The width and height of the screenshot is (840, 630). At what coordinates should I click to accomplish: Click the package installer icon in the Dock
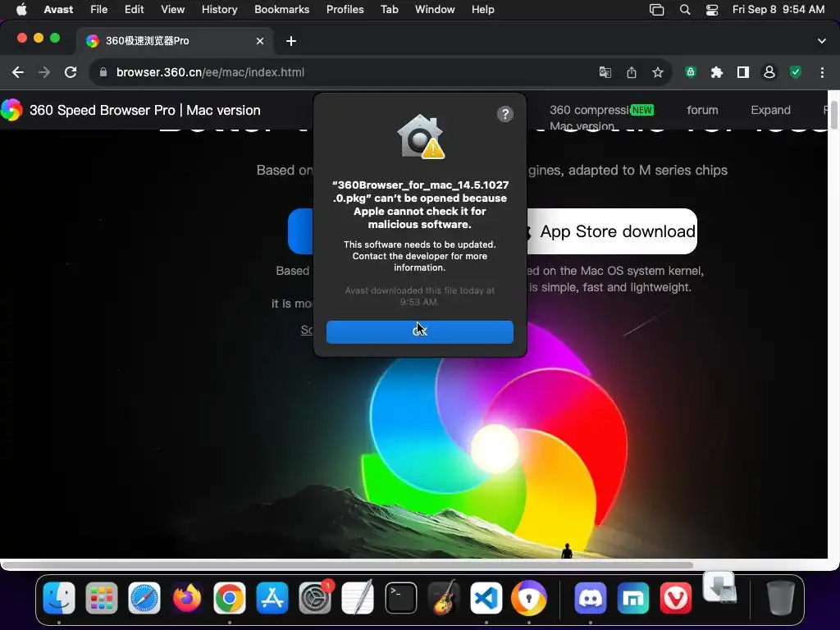pos(719,587)
